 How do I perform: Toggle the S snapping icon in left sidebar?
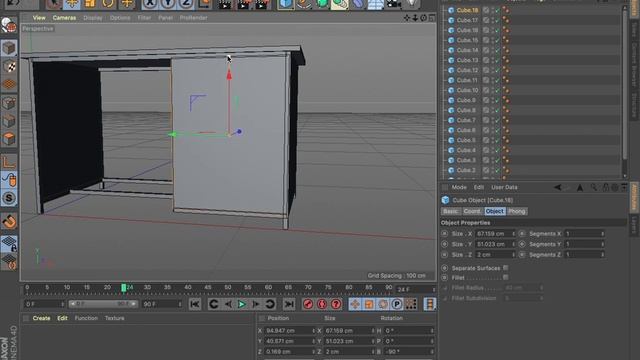9,198
